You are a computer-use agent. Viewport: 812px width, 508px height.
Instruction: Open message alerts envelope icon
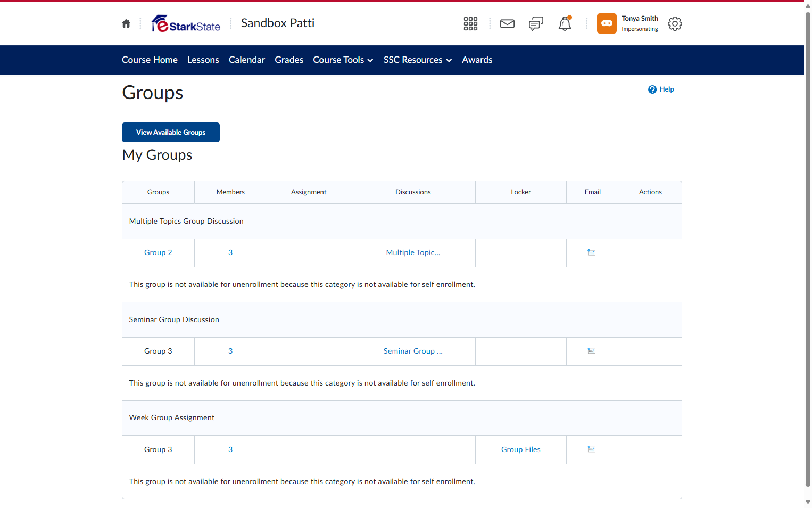click(x=507, y=23)
